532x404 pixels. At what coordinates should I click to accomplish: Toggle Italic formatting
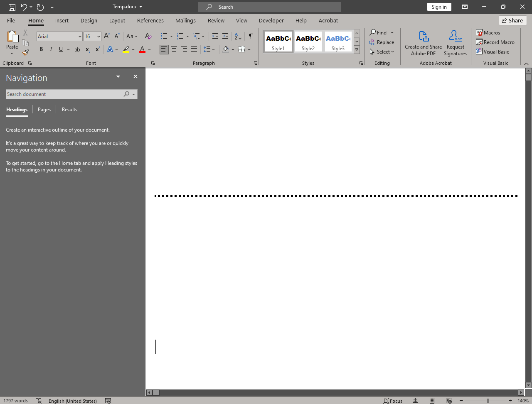pyautogui.click(x=51, y=49)
